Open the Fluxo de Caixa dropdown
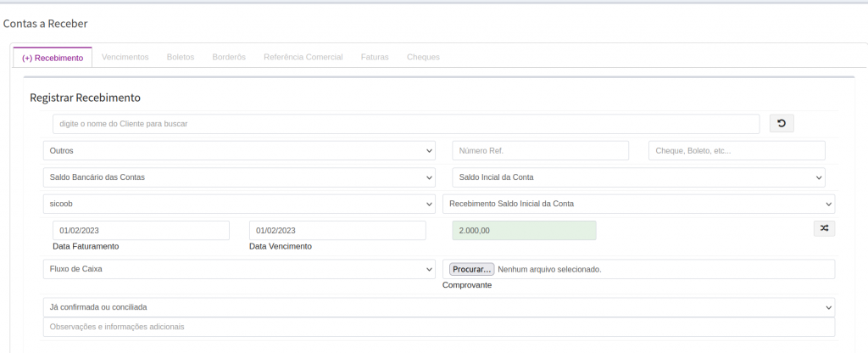 [x=239, y=269]
